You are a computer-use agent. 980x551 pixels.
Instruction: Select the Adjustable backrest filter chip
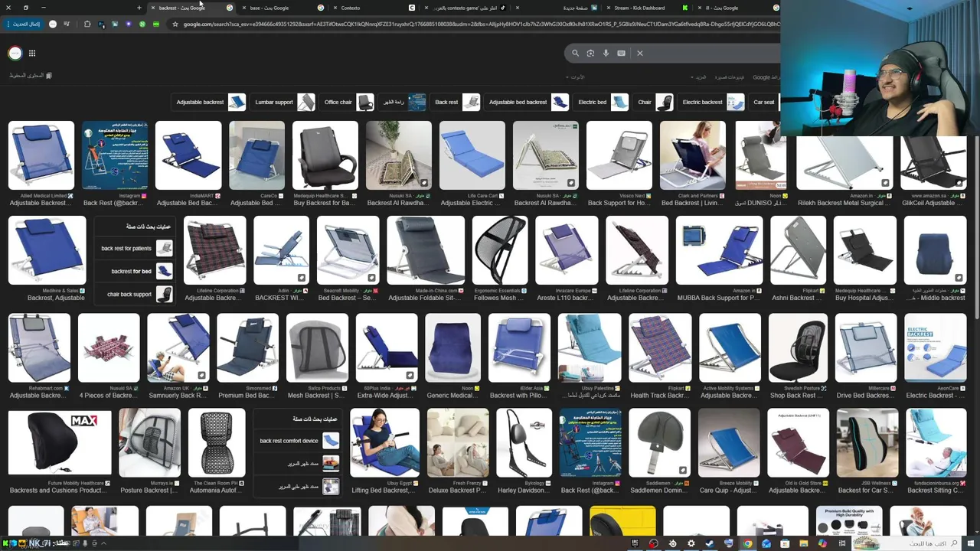coord(210,102)
